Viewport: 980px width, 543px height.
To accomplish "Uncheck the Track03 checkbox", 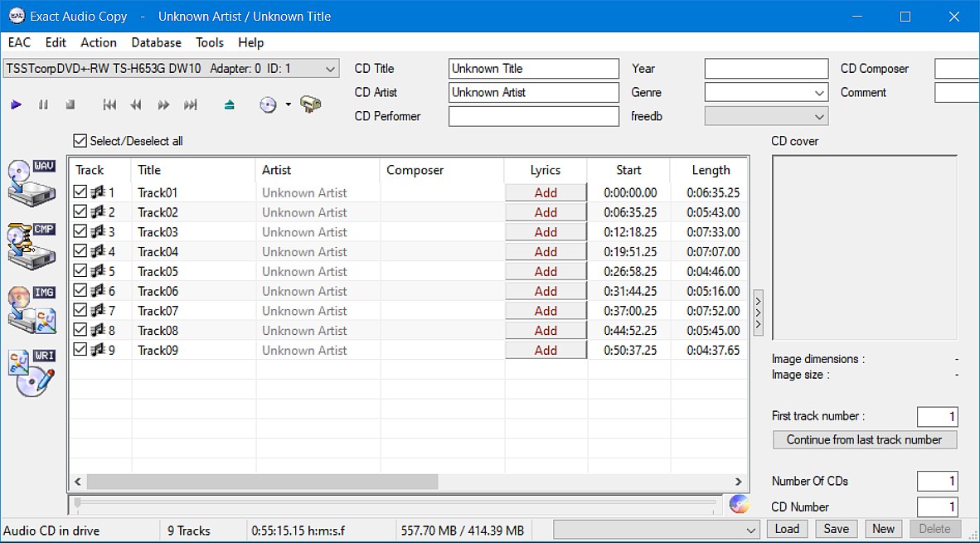I will 80,231.
